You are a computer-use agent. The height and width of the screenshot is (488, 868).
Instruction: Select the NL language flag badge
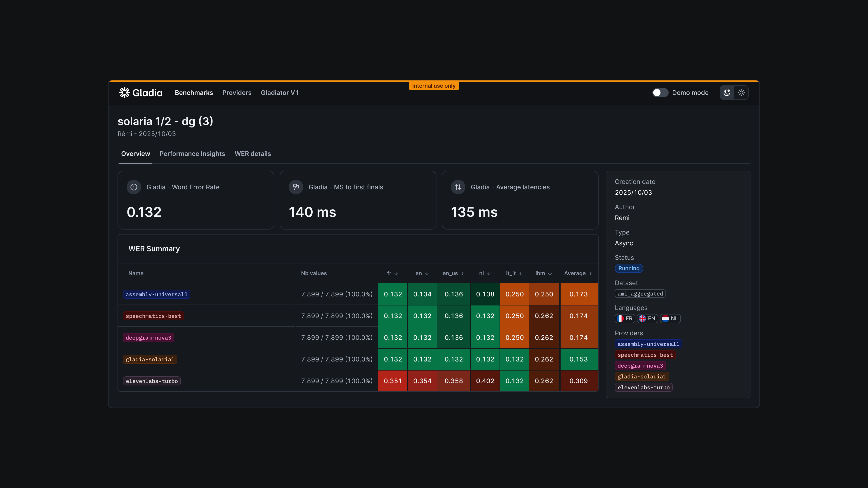click(670, 318)
